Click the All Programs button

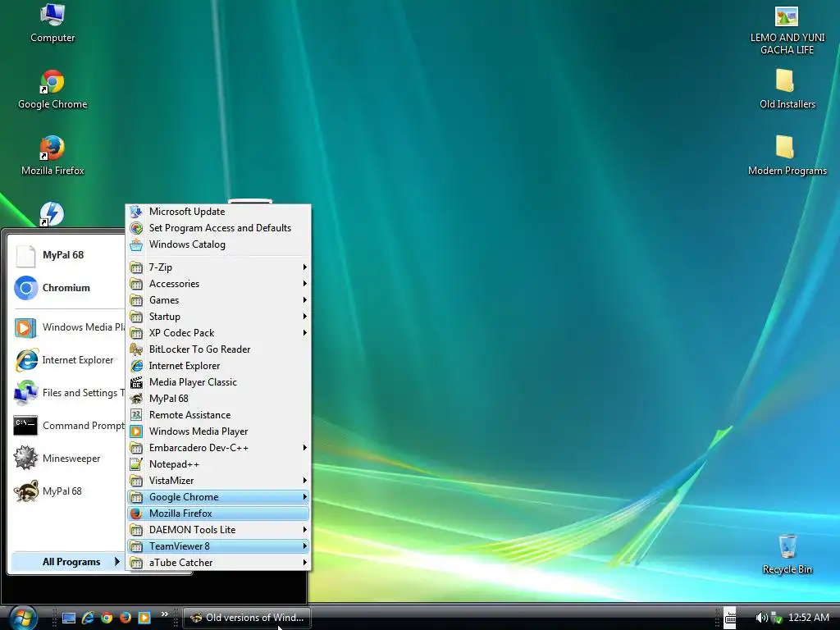(68, 562)
